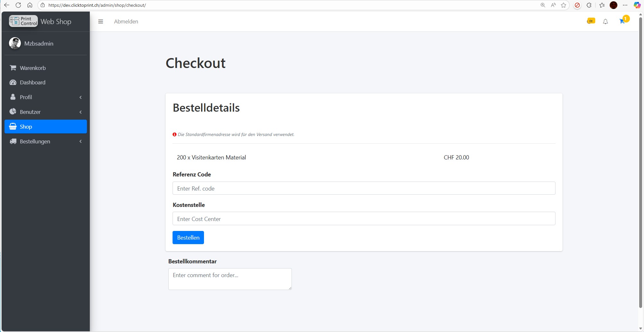This screenshot has height=332, width=644.
Task: Click the hamburger menu icon
Action: click(100, 21)
